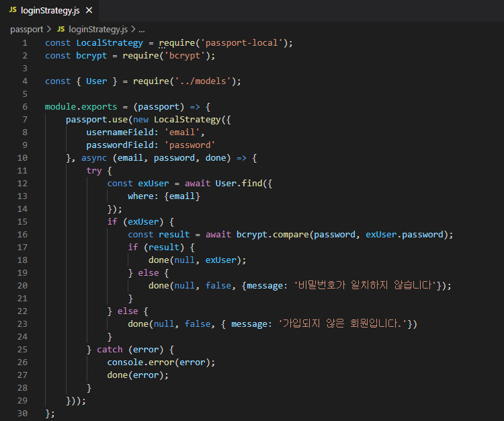Click User.find call on line 12

coord(239,184)
